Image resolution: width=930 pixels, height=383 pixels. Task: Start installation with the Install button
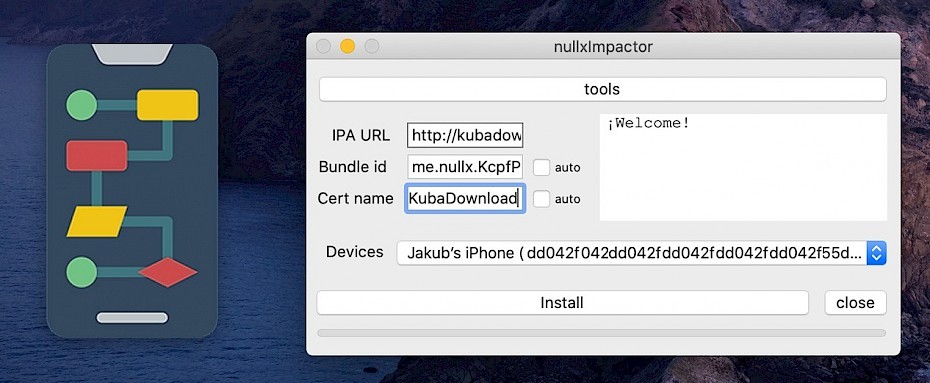click(x=562, y=303)
